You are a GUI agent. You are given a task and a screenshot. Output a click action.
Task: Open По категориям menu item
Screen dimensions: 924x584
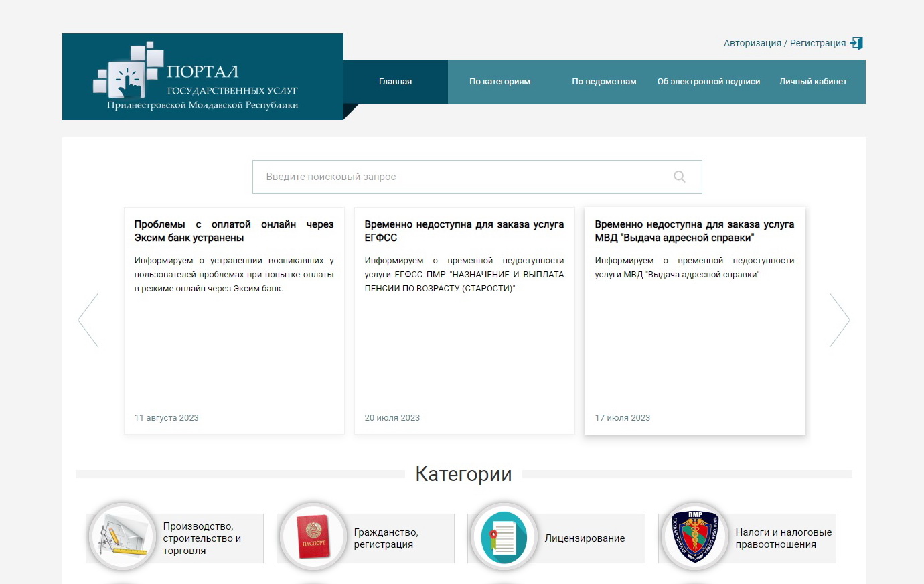tap(499, 82)
